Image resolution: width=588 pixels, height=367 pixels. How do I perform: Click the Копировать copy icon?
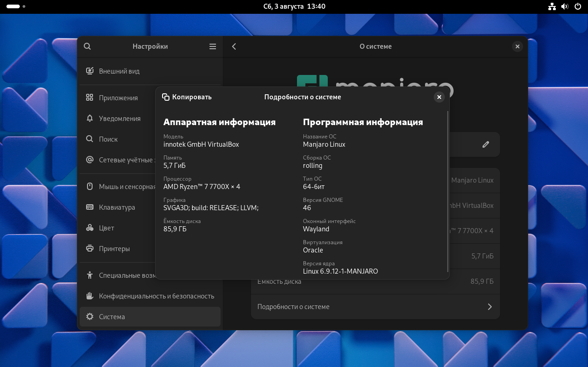click(166, 97)
